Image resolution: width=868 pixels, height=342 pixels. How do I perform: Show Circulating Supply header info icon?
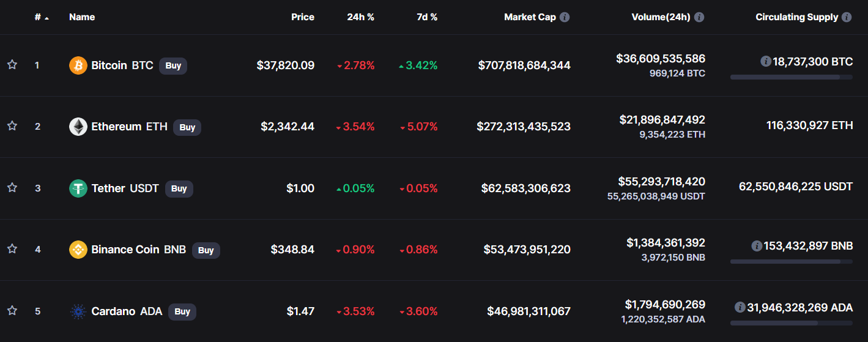pos(847,17)
